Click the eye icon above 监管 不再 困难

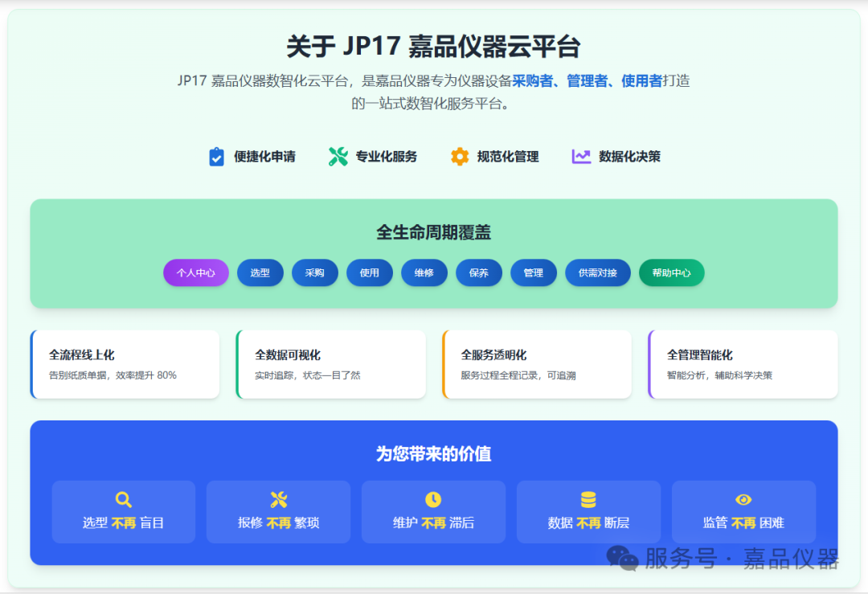[743, 500]
